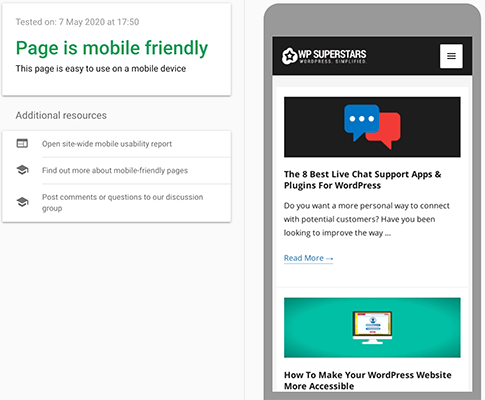Image resolution: width=485 pixels, height=400 pixels.
Task: Click graduation cap icon beside mobile-friendly pages
Action: 22,170
